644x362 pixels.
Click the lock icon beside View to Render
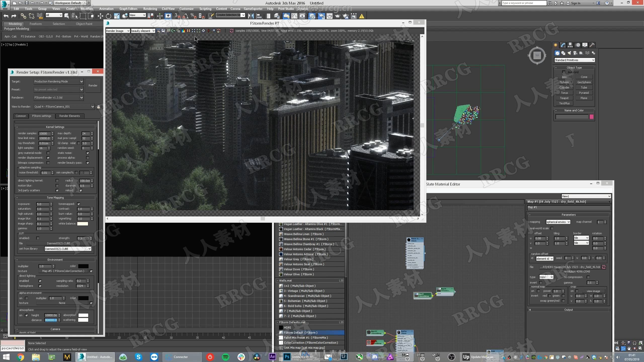point(98,107)
